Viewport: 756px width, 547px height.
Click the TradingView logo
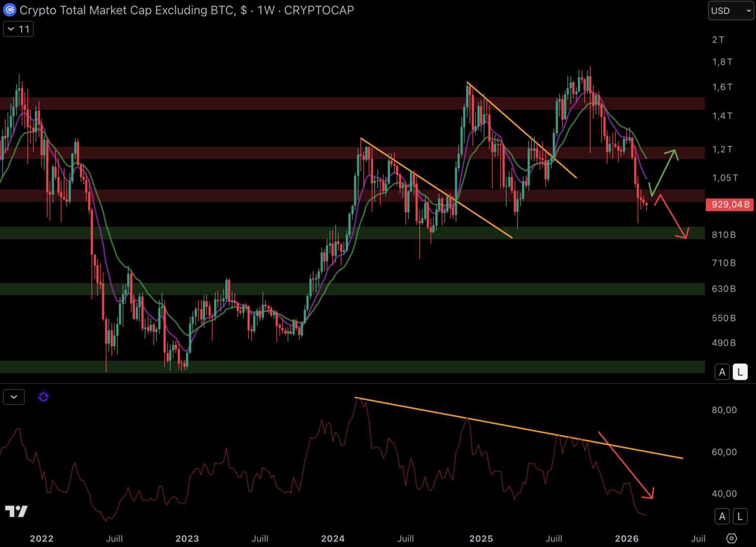[x=16, y=512]
